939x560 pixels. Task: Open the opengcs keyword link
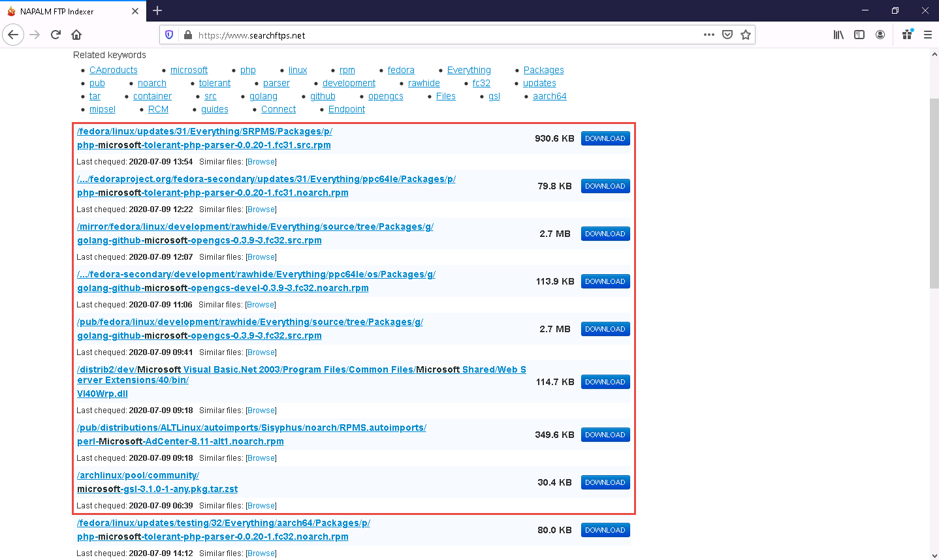pyautogui.click(x=386, y=96)
